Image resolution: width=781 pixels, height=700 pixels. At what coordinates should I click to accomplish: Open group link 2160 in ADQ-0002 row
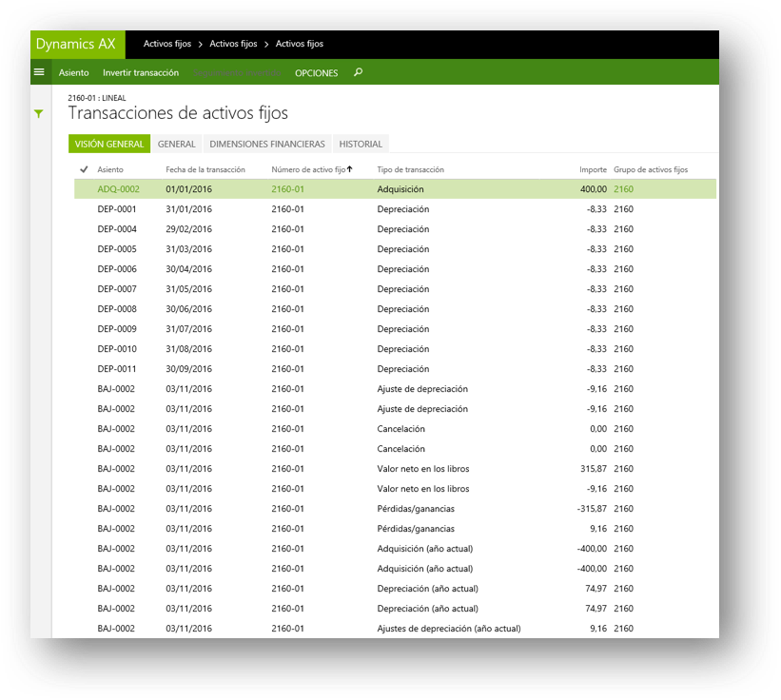pos(624,189)
